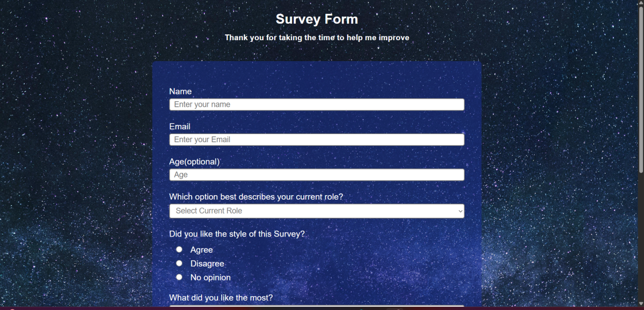Image resolution: width=644 pixels, height=310 pixels.
Task: Focus the 'Enter your Email' input
Action: [x=317, y=139]
